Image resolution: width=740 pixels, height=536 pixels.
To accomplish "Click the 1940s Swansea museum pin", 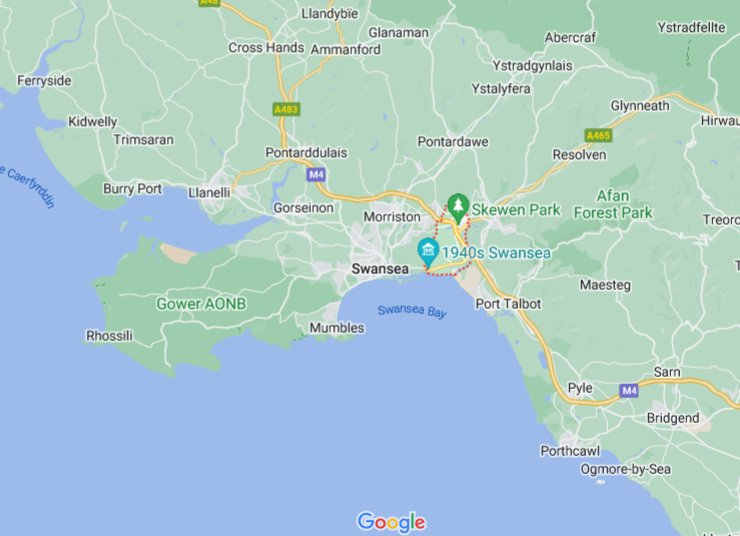I will [x=429, y=252].
